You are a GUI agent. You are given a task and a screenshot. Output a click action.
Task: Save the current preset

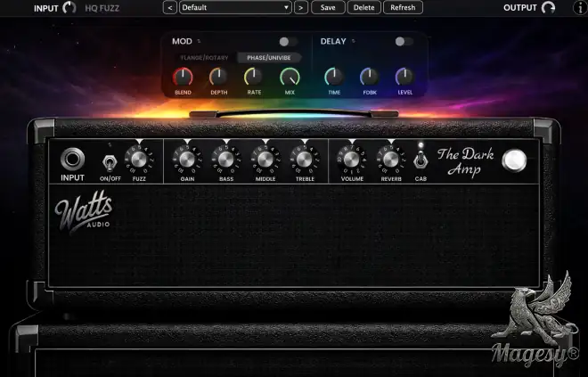pyautogui.click(x=328, y=7)
